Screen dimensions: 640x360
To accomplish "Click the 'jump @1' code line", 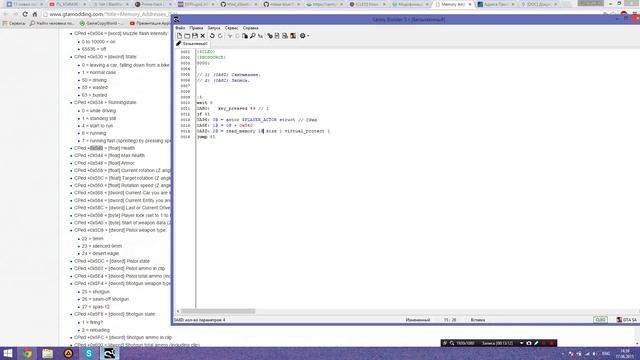I will pyautogui.click(x=206, y=137).
